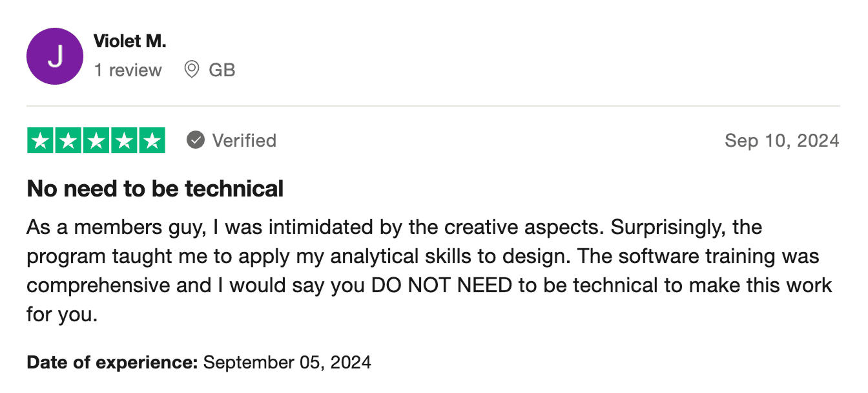The image size is (868, 393).
Task: Click the "Verified" label text
Action: (244, 140)
